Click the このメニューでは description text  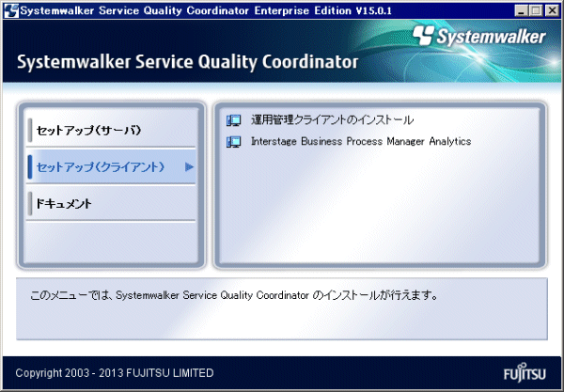234,295
